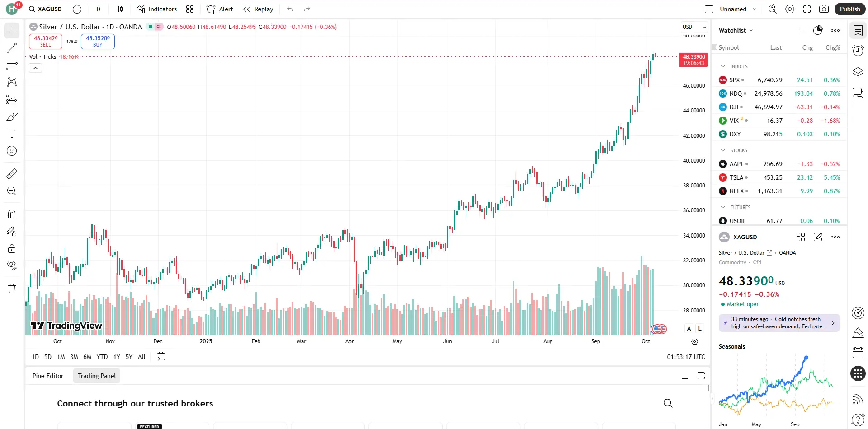This screenshot has width=868, height=429.
Task: Switch to the Pine Editor tab
Action: click(48, 376)
